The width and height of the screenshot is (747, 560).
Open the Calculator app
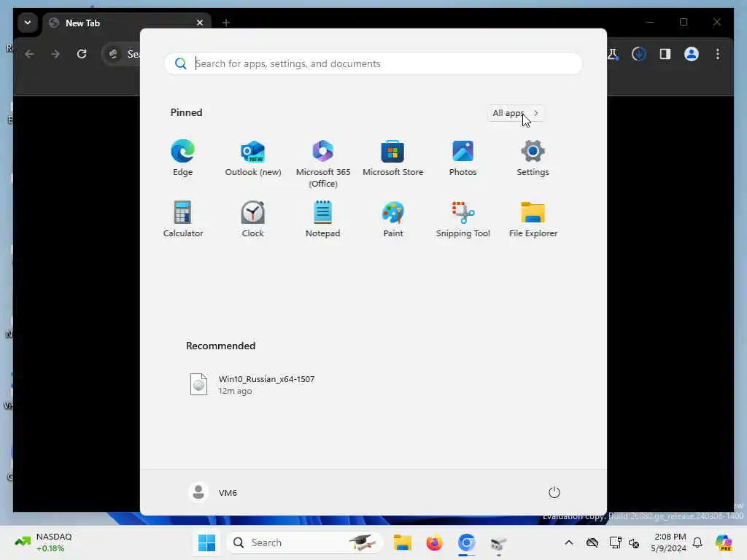(183, 219)
